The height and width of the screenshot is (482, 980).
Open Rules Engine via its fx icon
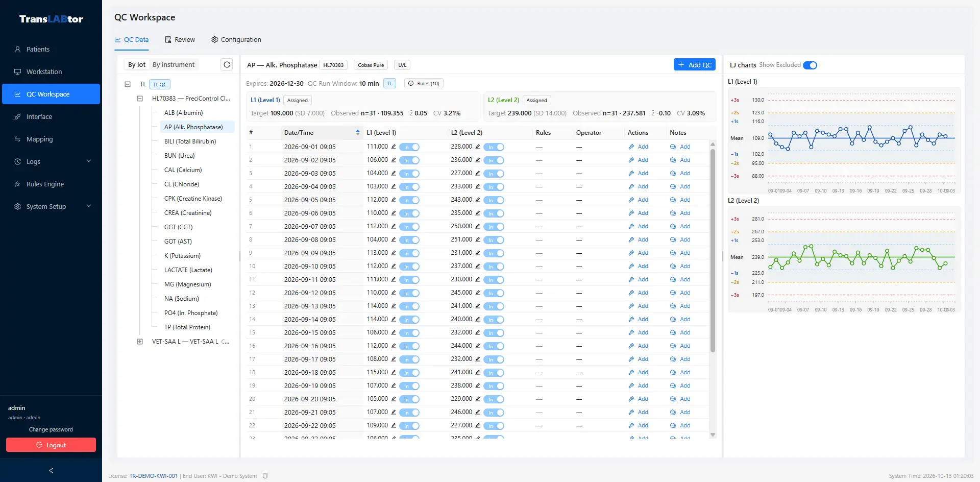tap(17, 184)
